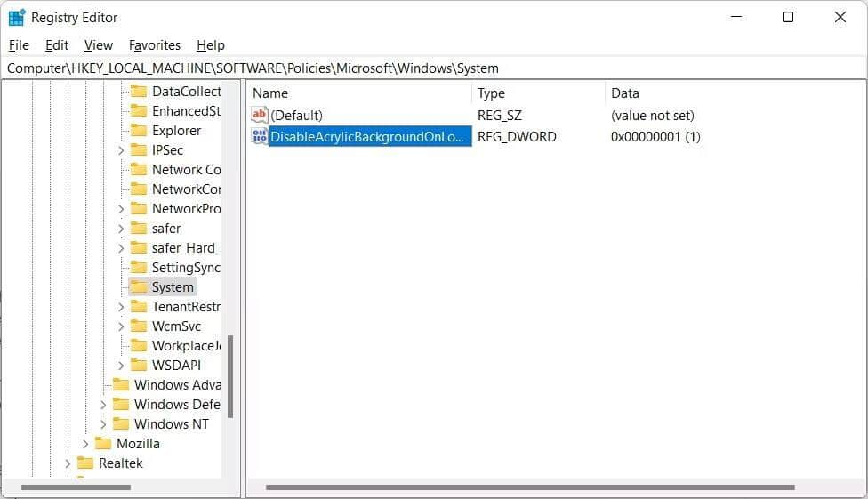Click the Registry Editor app icon in title bar
868x499 pixels.
[17, 17]
